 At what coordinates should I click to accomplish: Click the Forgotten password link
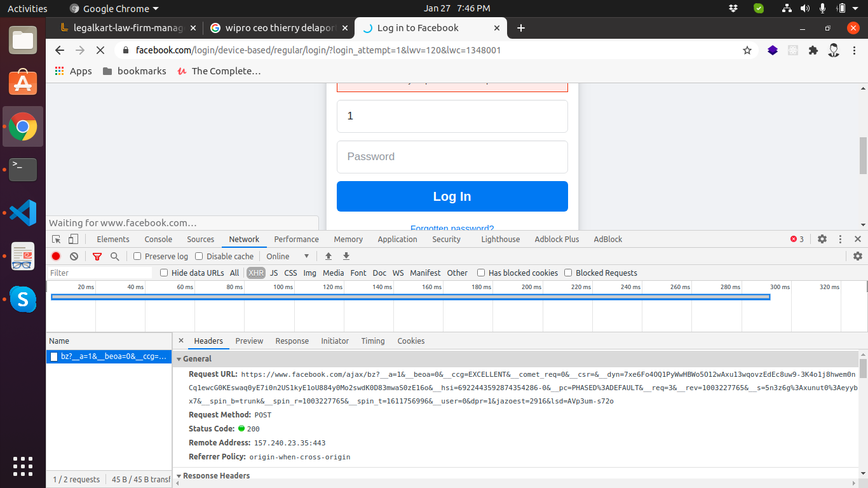point(452,228)
